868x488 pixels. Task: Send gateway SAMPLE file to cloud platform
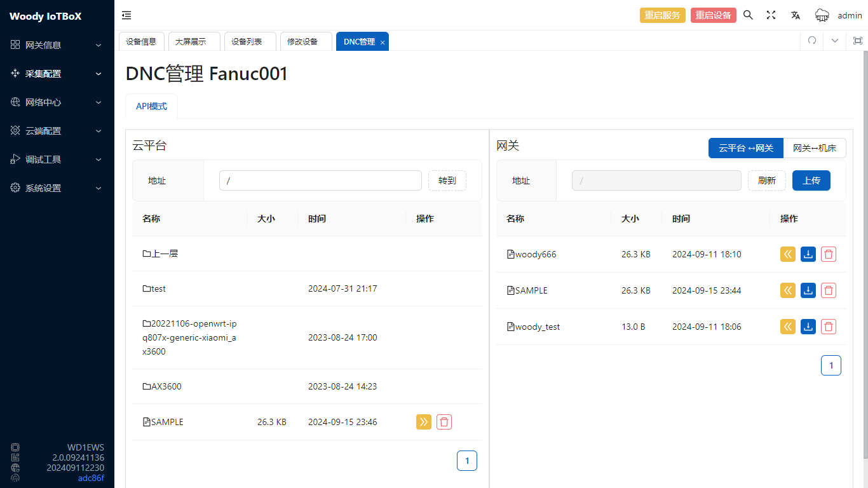pyautogui.click(x=787, y=290)
